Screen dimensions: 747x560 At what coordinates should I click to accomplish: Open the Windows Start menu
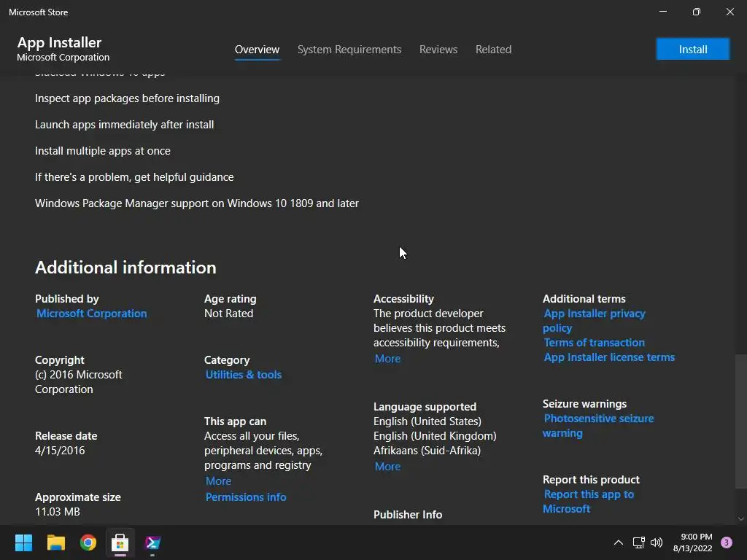click(x=24, y=542)
